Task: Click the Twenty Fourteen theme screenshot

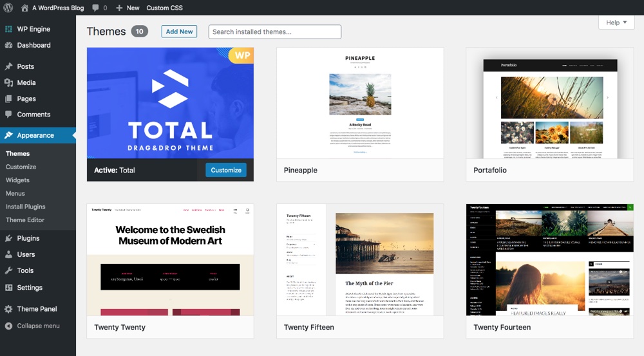Action: pyautogui.click(x=550, y=260)
